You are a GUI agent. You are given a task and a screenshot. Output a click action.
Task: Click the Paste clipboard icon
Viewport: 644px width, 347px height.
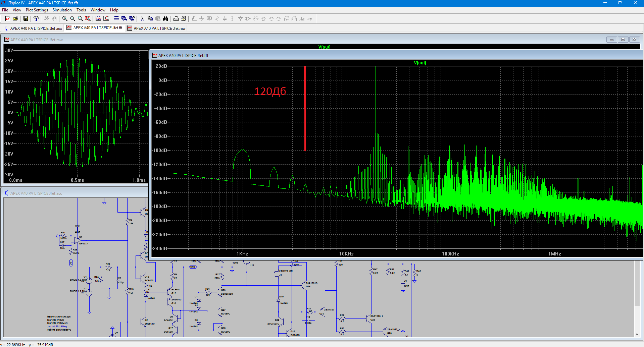coord(158,19)
